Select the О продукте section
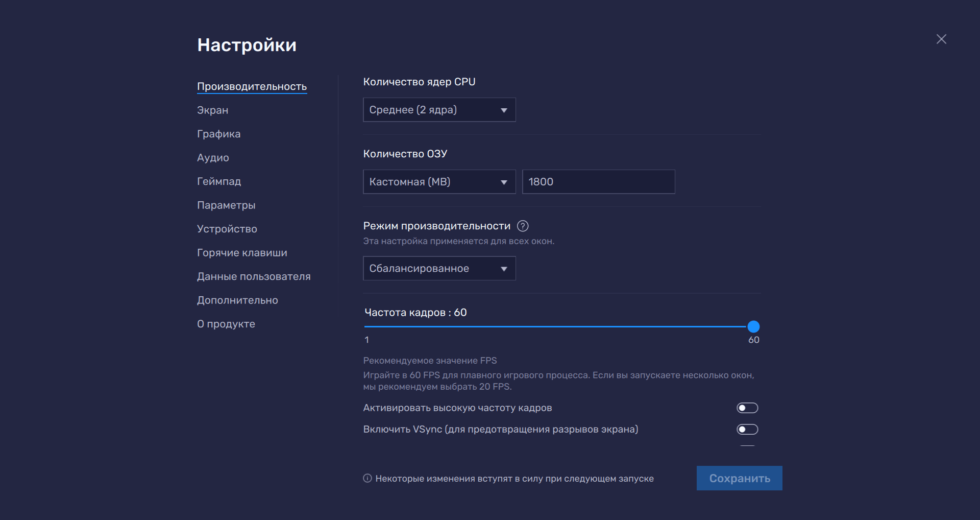The image size is (980, 520). click(226, 324)
